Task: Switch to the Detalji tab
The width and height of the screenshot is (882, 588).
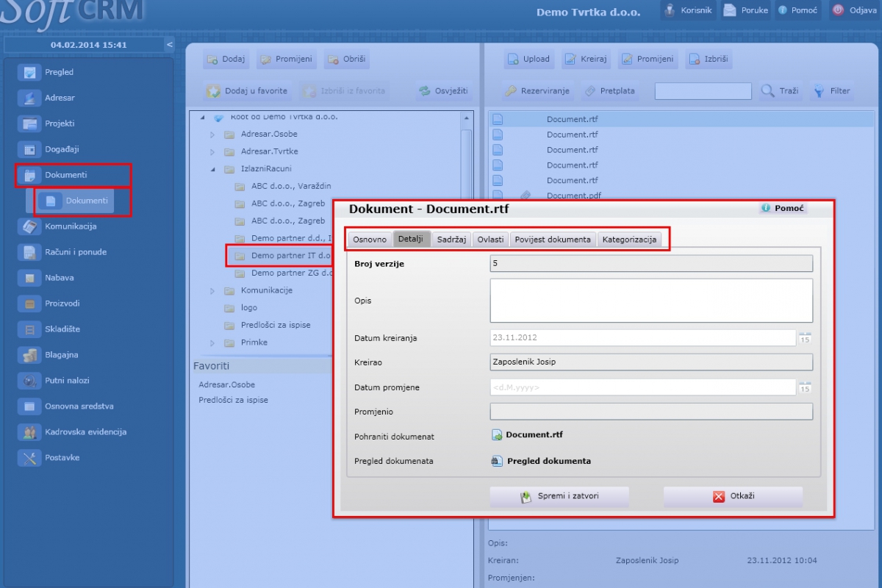Action: [411, 239]
